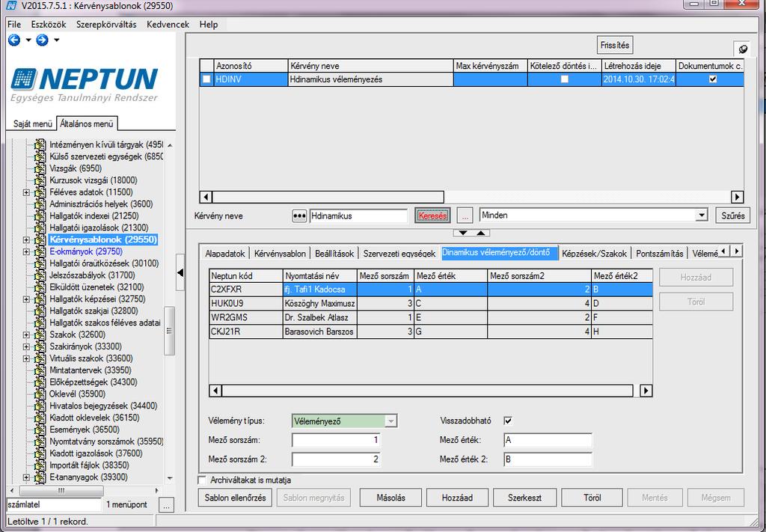Screen dimensions: 766x532
Task: Open the Kedvencek menu
Action: pos(168,25)
